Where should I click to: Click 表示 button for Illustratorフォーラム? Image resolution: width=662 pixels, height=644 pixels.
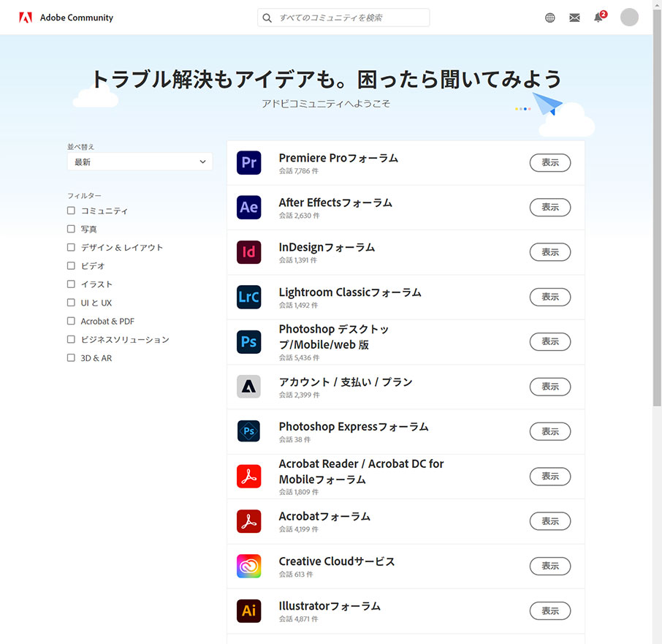(x=550, y=610)
